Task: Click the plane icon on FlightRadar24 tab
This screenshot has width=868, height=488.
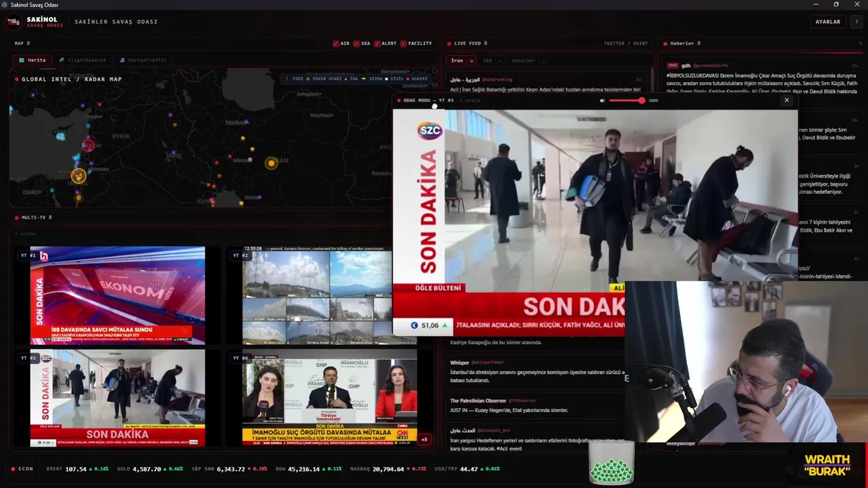Action: pyautogui.click(x=62, y=60)
